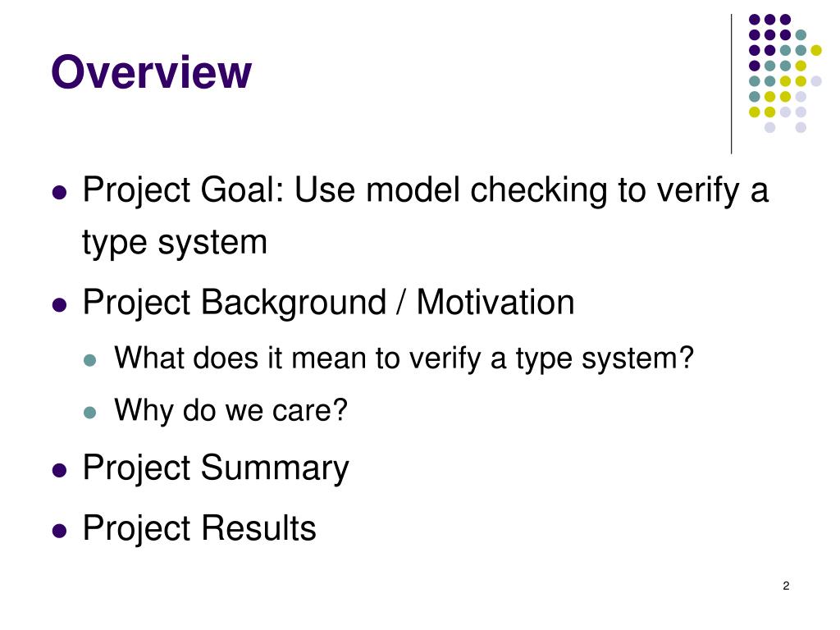The width and height of the screenshot is (840, 630).
Task: Click the teal bullet before 'Why do we care?'
Action: (x=90, y=413)
